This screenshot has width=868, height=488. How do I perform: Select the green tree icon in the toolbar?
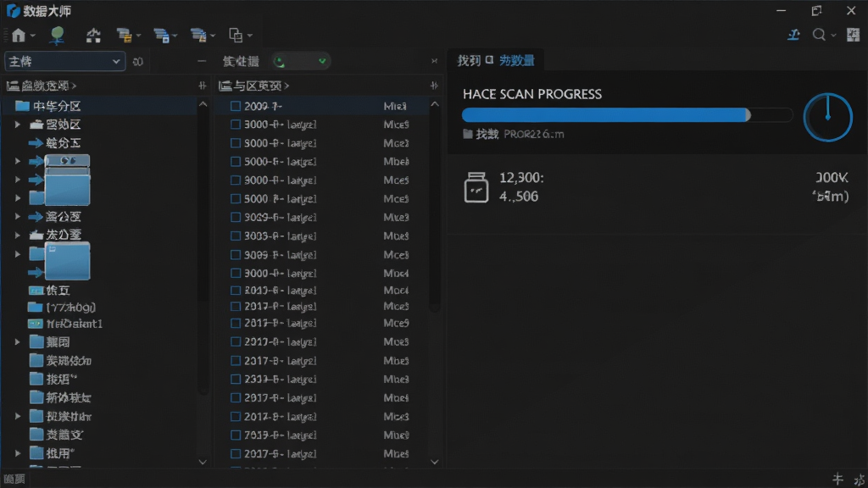coord(57,36)
